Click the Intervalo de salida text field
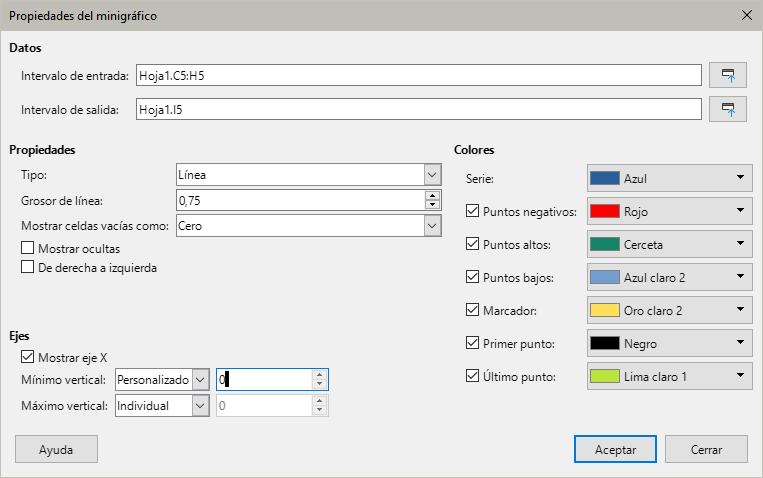 click(x=419, y=109)
